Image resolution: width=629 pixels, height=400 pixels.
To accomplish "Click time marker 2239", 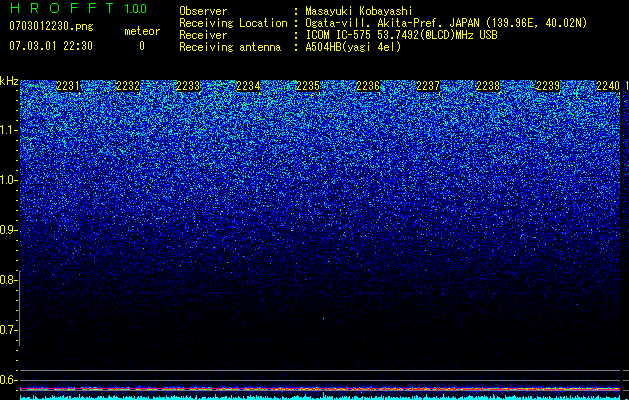I will coord(548,86).
